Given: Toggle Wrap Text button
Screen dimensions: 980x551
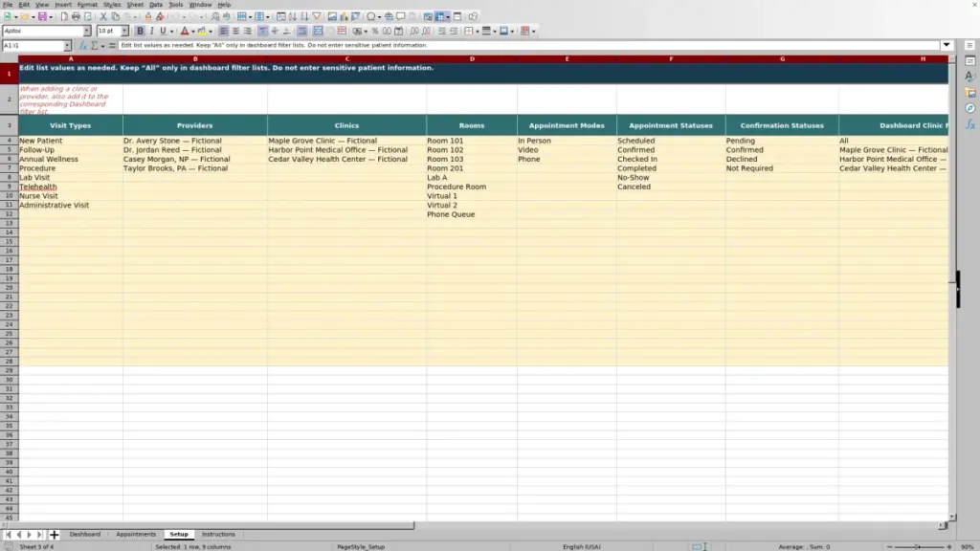Looking at the screenshot, I should pos(301,32).
